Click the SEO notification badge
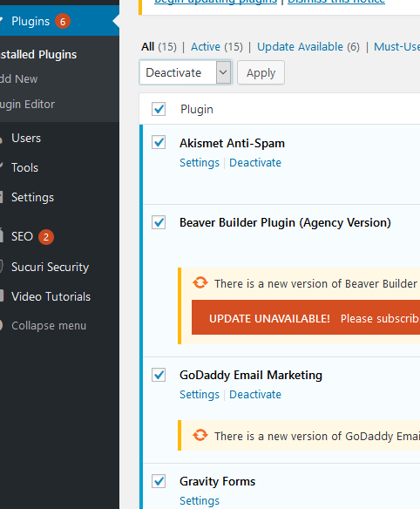 point(46,237)
